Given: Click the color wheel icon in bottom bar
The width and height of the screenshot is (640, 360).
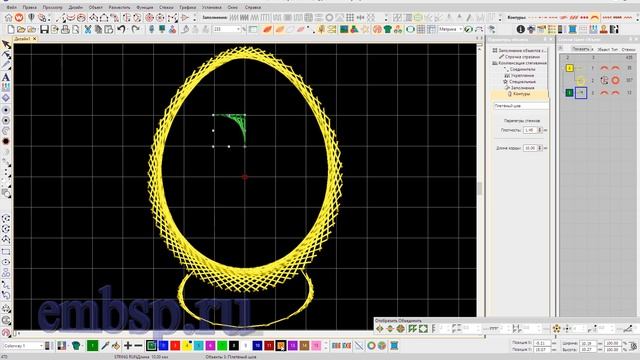Looking at the screenshot, I should tap(371, 346).
